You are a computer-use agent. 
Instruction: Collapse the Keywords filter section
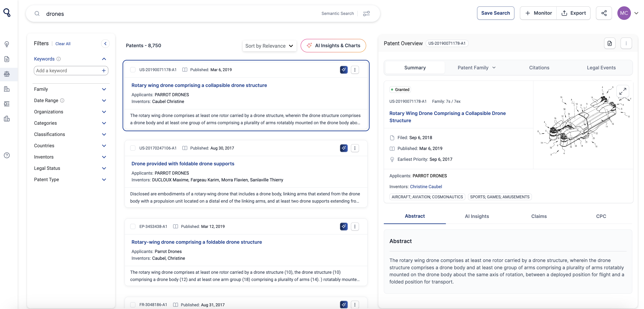[104, 59]
